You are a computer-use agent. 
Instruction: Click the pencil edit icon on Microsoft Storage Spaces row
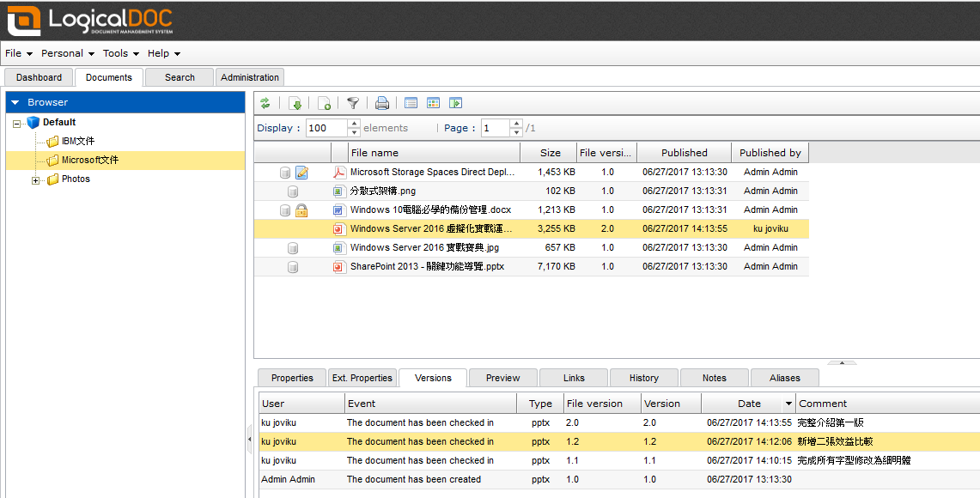tap(301, 172)
